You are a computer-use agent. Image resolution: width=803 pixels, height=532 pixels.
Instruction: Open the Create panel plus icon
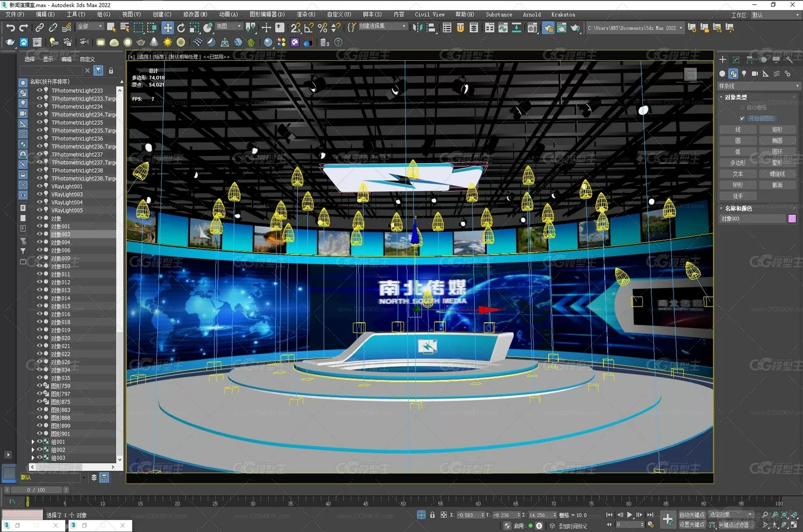tap(723, 60)
